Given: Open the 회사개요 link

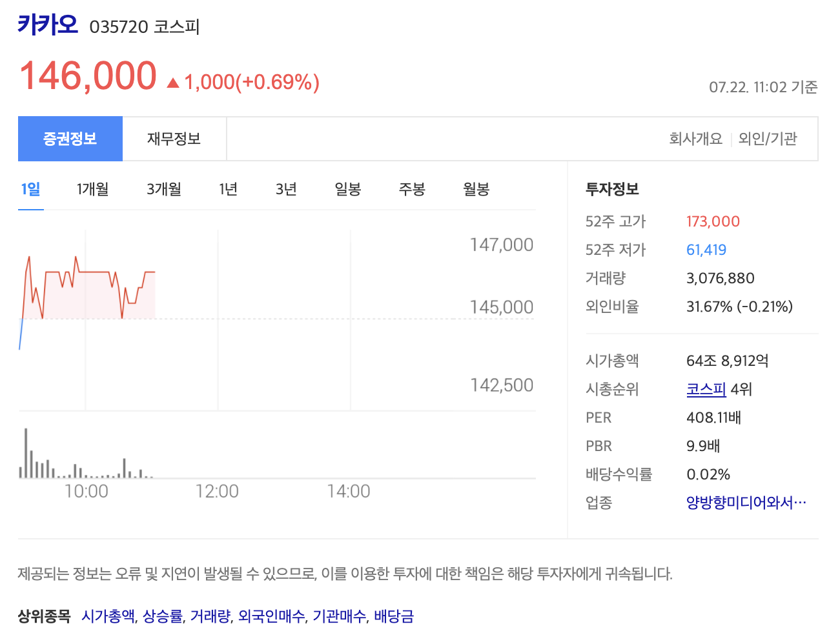Looking at the screenshot, I should click(x=695, y=139).
